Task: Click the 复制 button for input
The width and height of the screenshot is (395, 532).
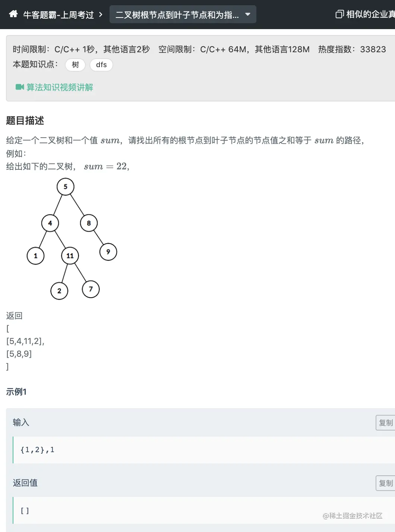Action: (x=385, y=423)
